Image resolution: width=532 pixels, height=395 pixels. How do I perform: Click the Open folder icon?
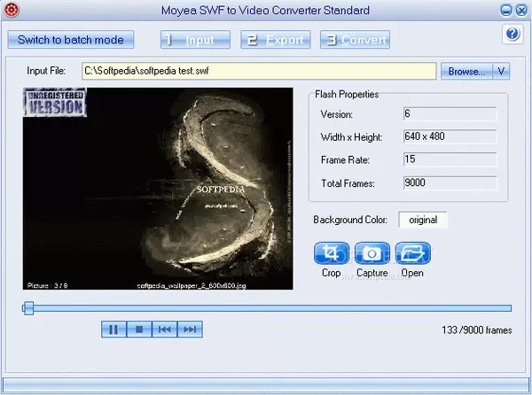click(413, 253)
